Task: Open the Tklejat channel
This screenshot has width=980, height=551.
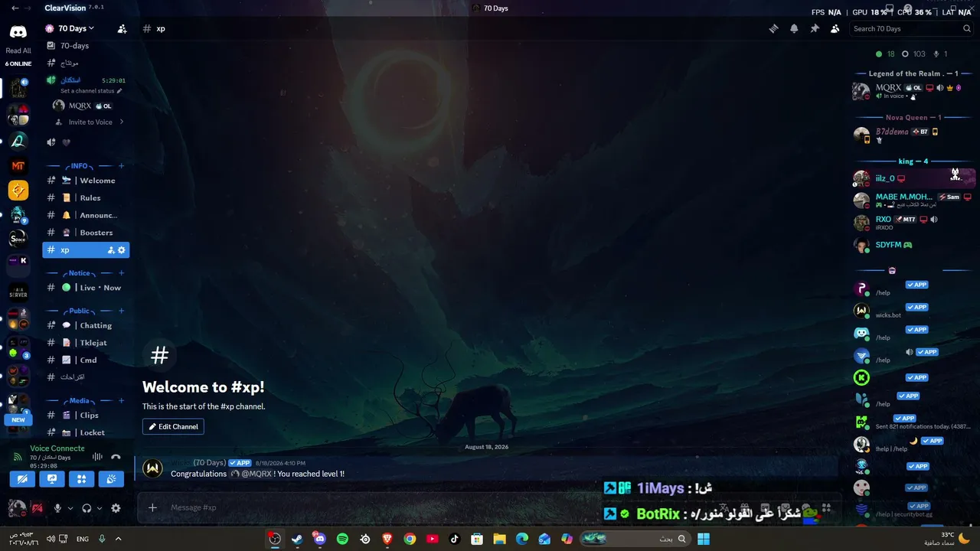Action: (86, 343)
